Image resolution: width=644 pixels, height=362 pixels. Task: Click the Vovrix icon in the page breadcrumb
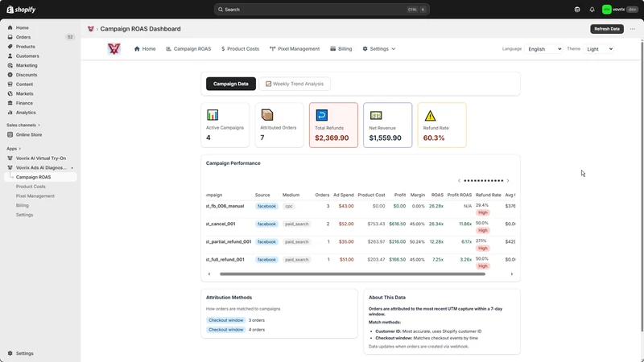91,29
